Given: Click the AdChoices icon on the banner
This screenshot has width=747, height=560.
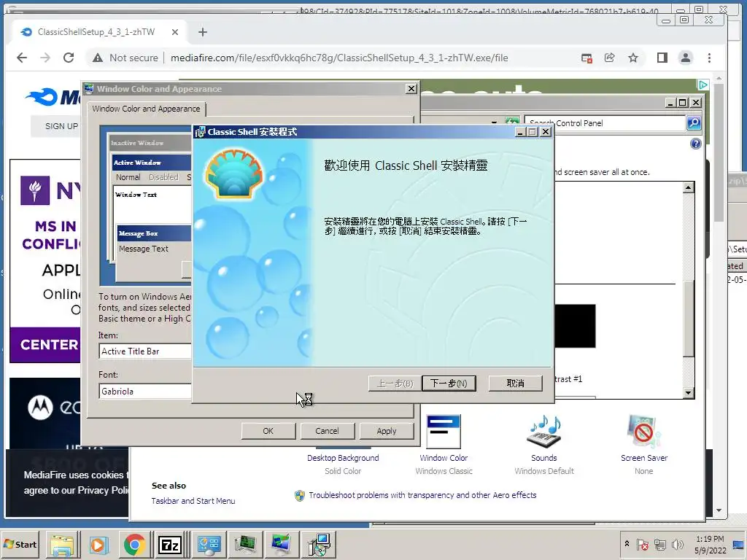Looking at the screenshot, I should click(x=703, y=85).
